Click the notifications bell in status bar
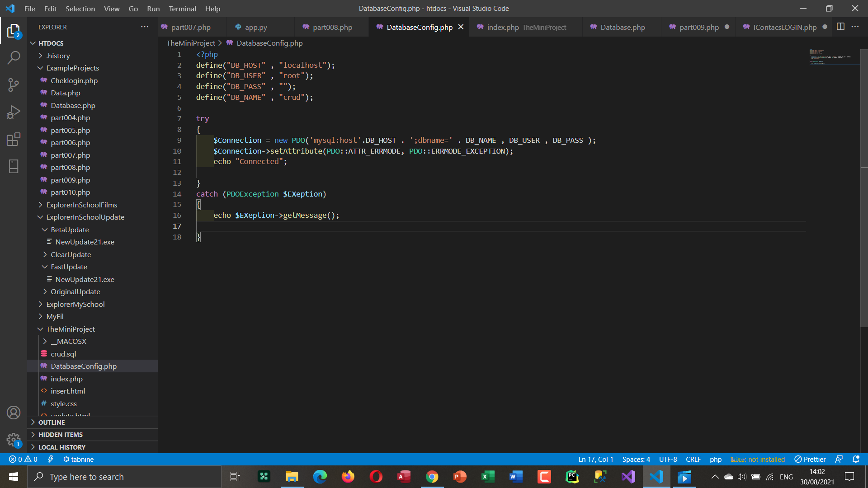This screenshot has height=488, width=868. (x=856, y=459)
